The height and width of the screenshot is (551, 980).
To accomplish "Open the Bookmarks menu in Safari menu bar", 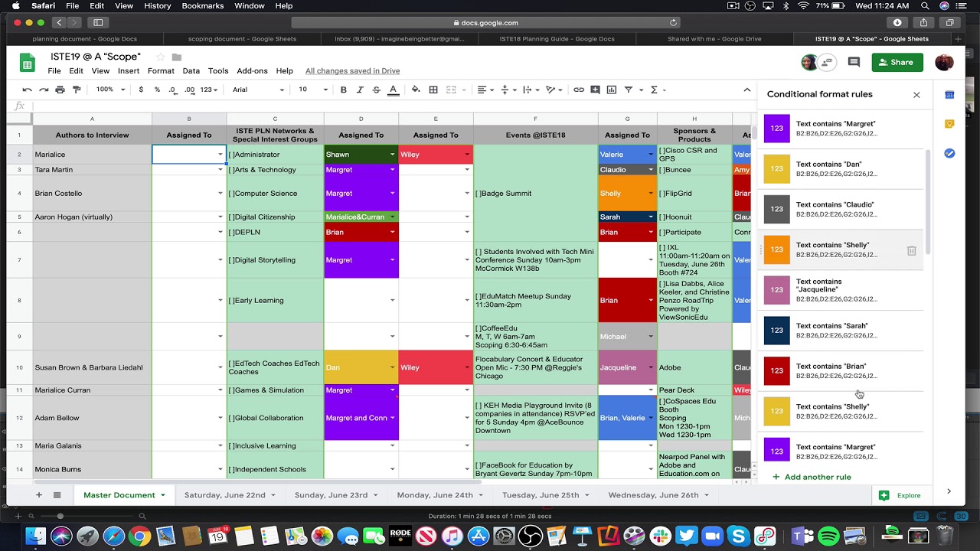I will (x=203, y=6).
